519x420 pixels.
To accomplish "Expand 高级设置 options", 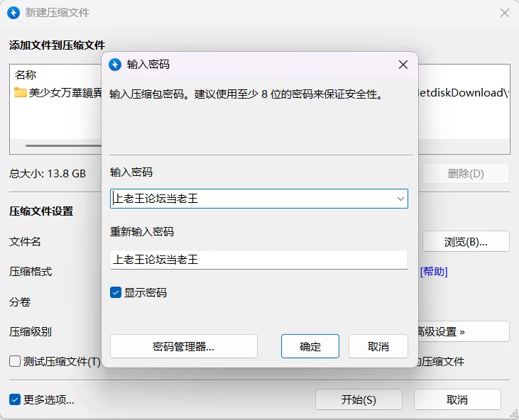I will (463, 331).
